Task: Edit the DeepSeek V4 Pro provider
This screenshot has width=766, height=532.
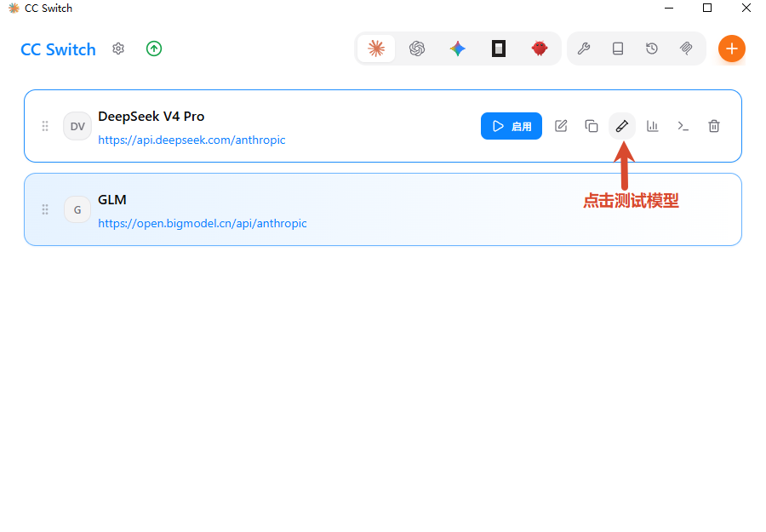Action: pos(561,126)
